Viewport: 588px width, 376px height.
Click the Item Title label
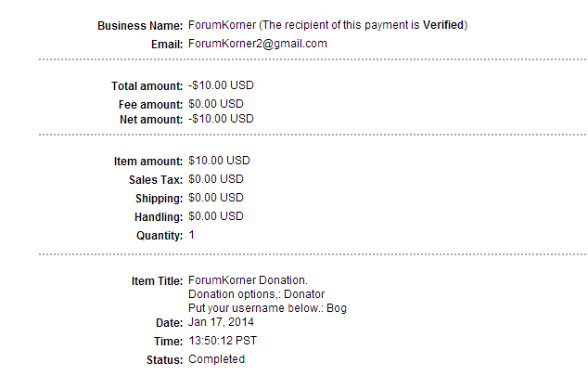[x=158, y=281]
